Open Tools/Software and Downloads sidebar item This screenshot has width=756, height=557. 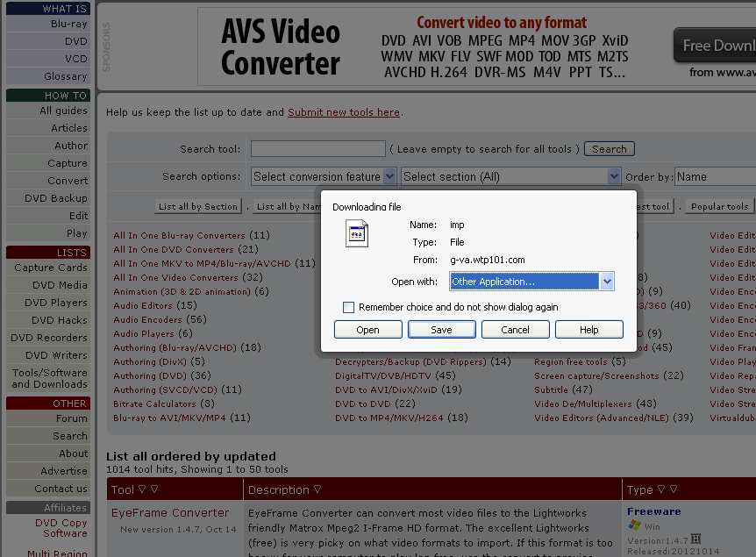point(48,379)
